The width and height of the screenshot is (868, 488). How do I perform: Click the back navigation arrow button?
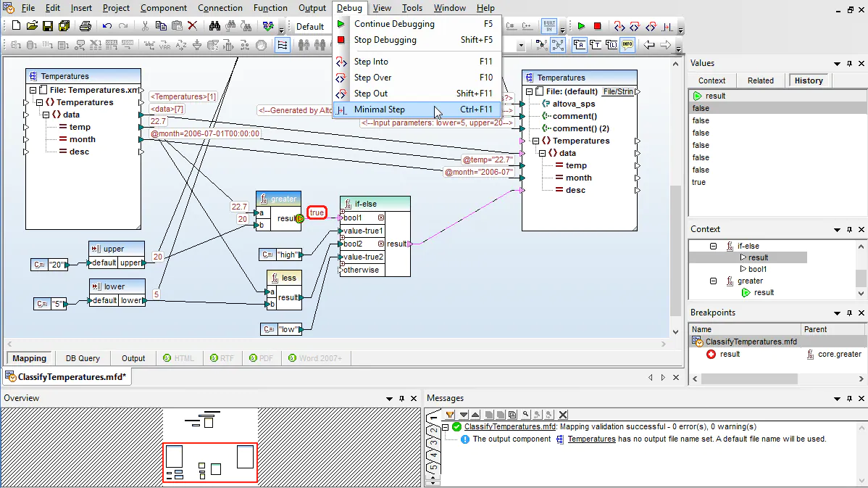649,44
